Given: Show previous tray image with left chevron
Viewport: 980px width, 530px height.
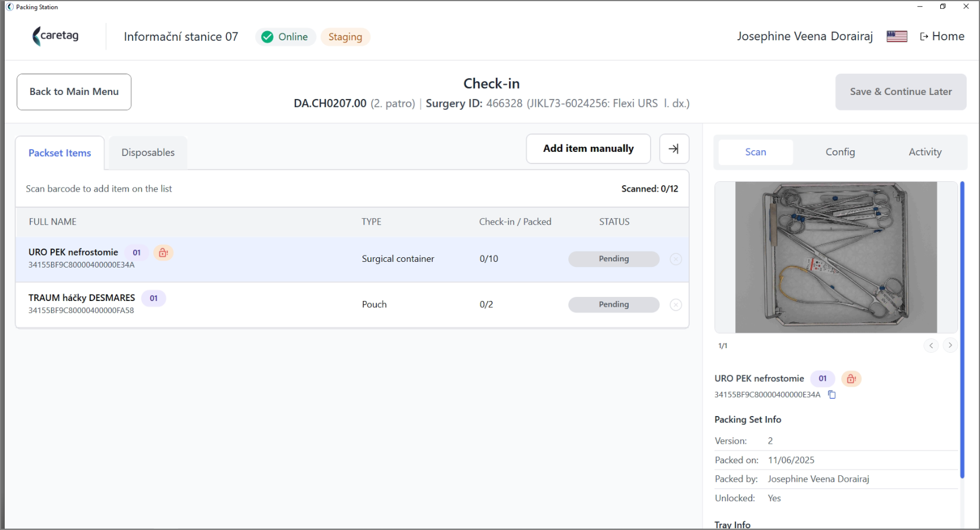Looking at the screenshot, I should tap(931, 345).
